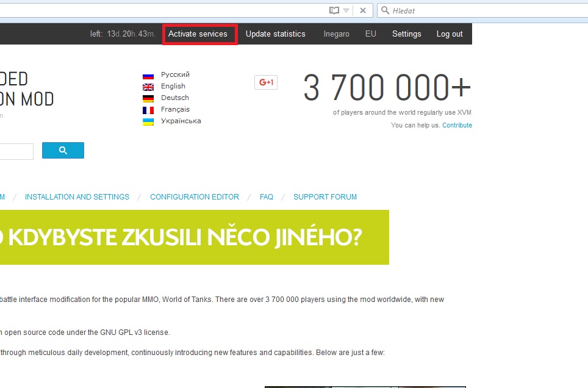Switch language to Deutsch

coord(174,98)
